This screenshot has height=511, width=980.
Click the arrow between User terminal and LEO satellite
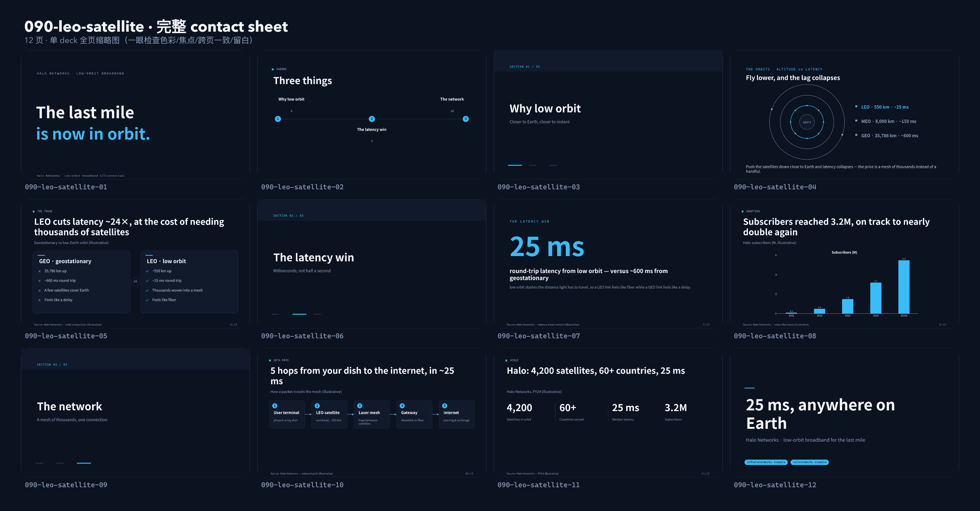click(308, 414)
